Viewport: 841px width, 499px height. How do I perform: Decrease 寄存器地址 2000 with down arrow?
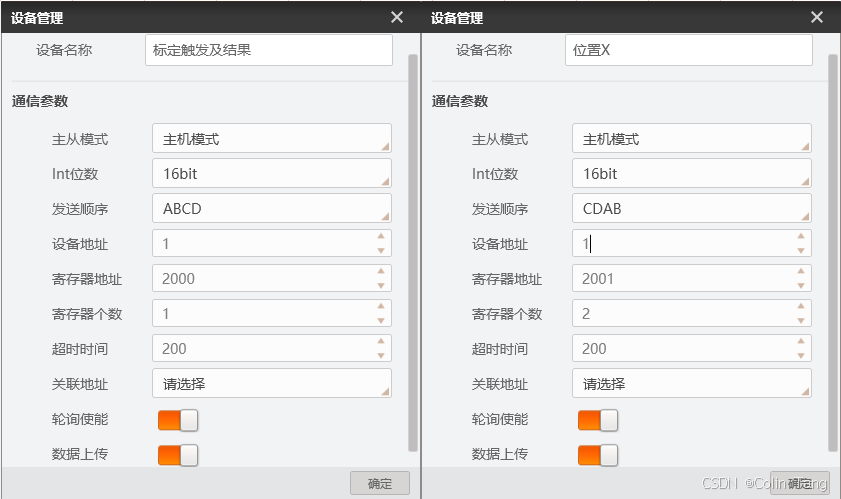pyautogui.click(x=381, y=285)
